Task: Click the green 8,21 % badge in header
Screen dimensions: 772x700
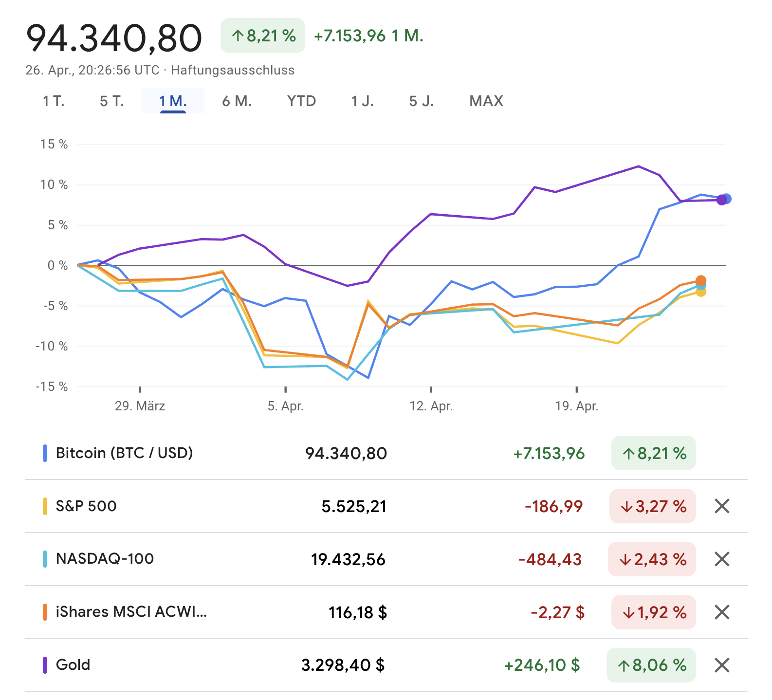Action: [263, 36]
